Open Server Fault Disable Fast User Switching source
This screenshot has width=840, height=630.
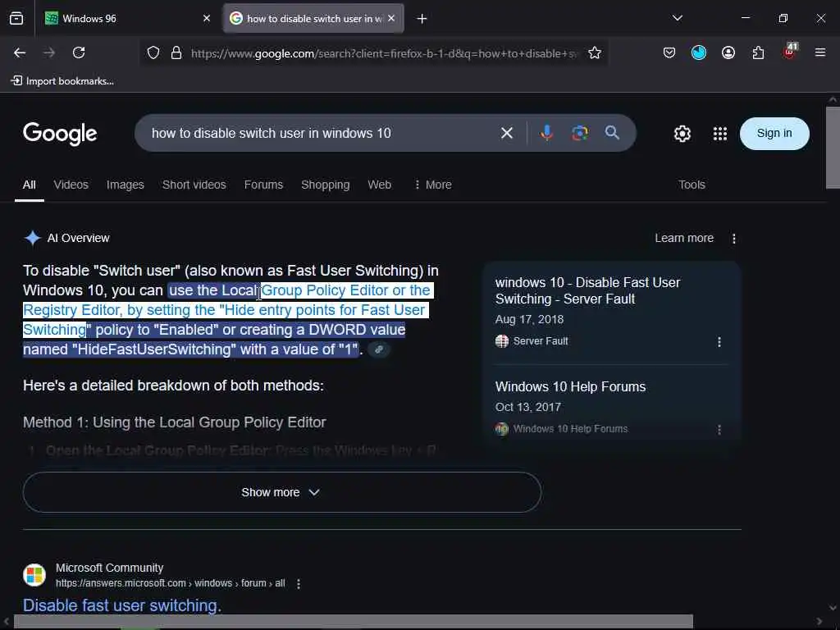click(x=587, y=291)
